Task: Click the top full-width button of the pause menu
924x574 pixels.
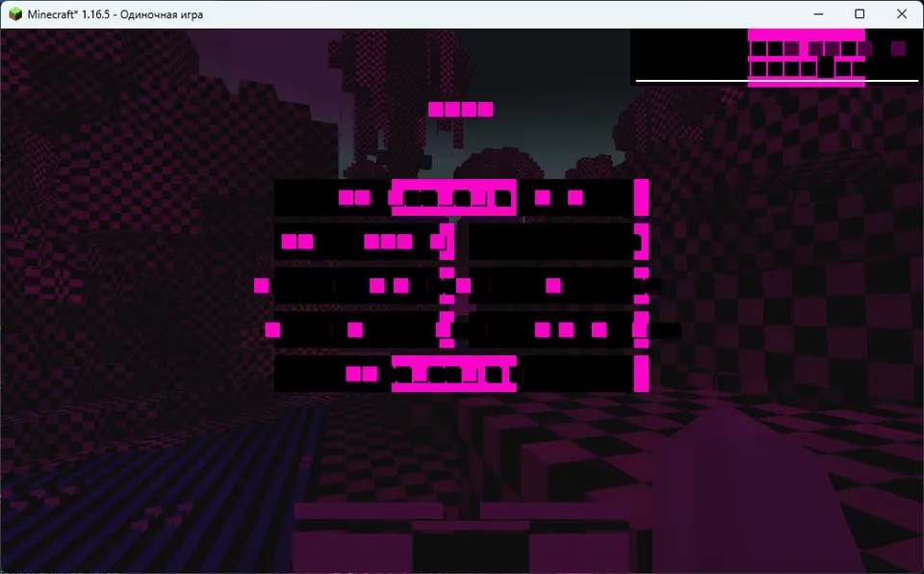Action: [x=461, y=197]
